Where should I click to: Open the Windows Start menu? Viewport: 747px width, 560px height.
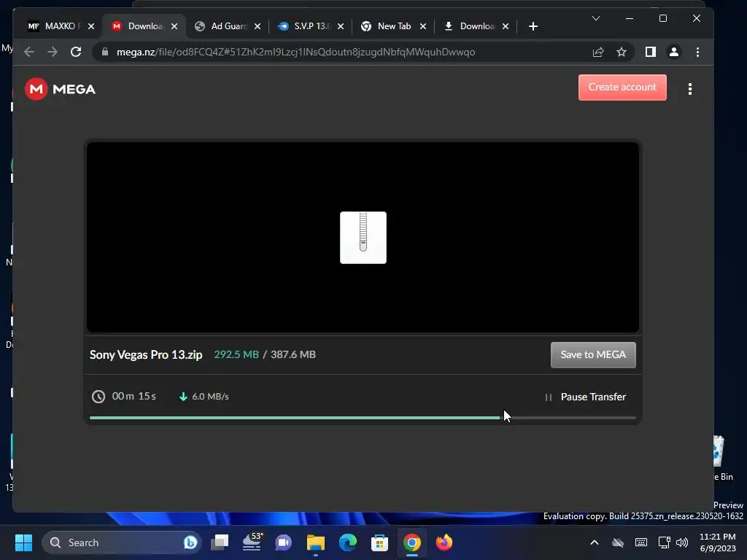(x=23, y=542)
